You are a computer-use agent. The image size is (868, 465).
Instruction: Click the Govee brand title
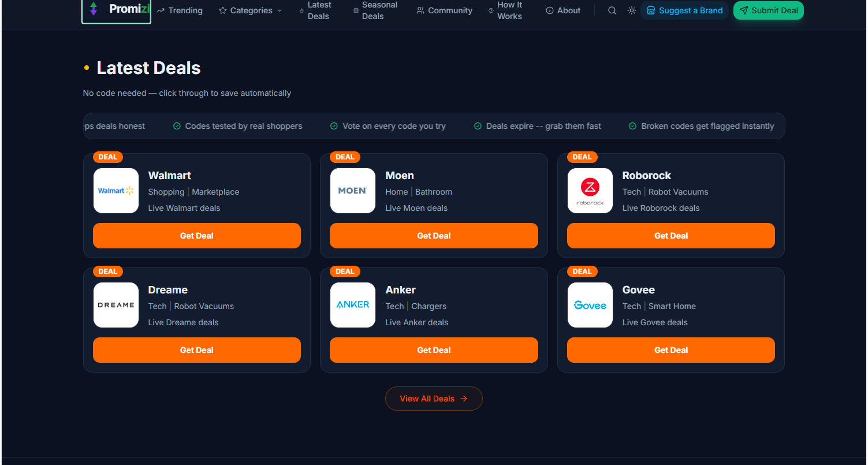[x=639, y=290]
